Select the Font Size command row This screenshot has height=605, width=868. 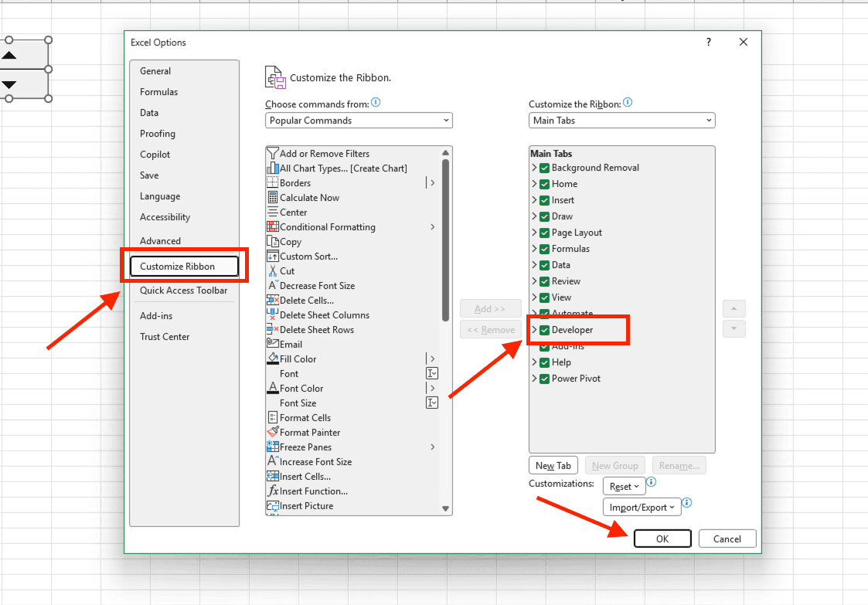pos(353,403)
